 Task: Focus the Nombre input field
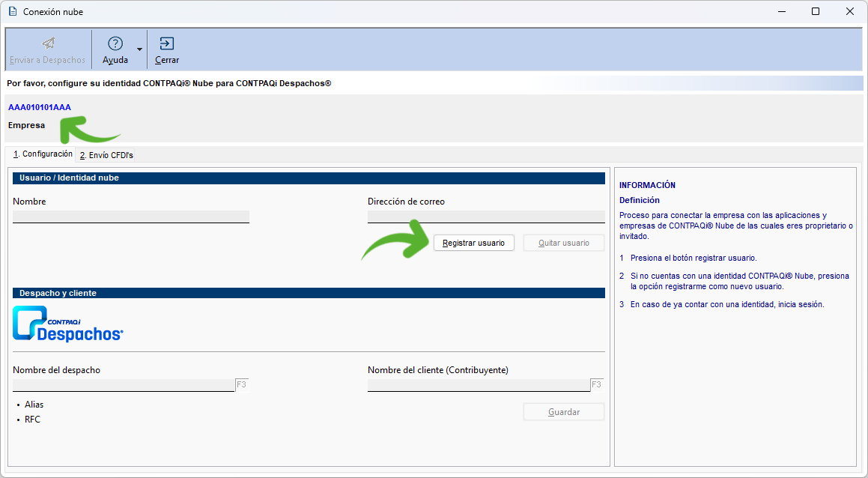tap(131, 217)
